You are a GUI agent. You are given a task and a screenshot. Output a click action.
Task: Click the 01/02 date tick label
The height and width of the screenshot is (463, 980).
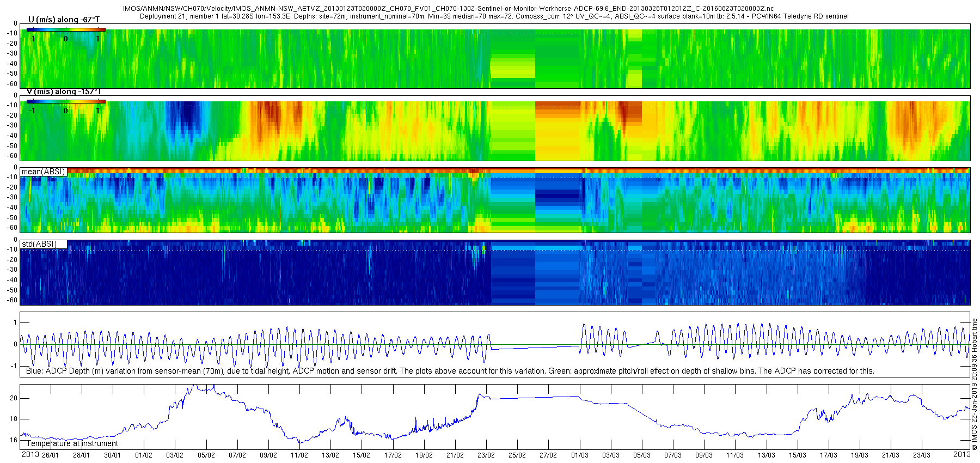pyautogui.click(x=144, y=455)
